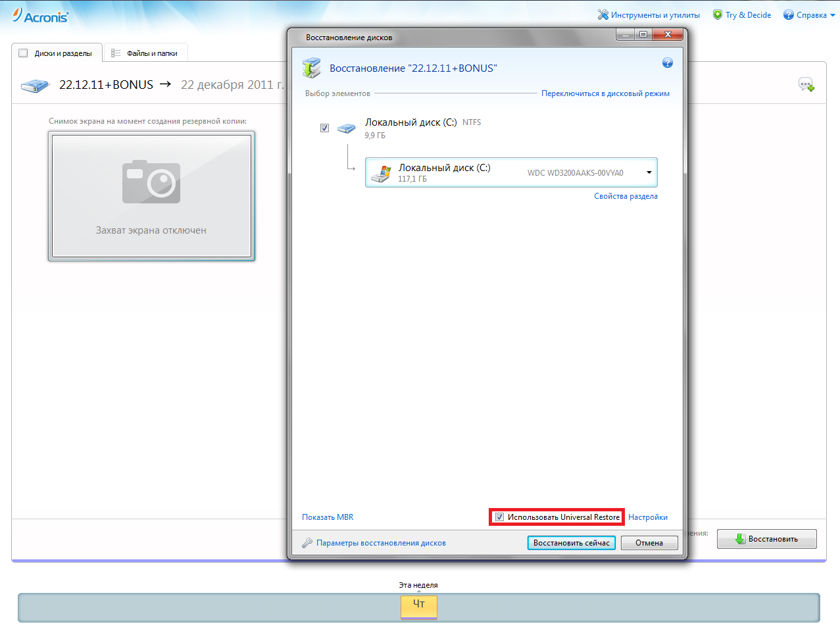Open the Tools and utilities wrench icon

click(x=603, y=14)
